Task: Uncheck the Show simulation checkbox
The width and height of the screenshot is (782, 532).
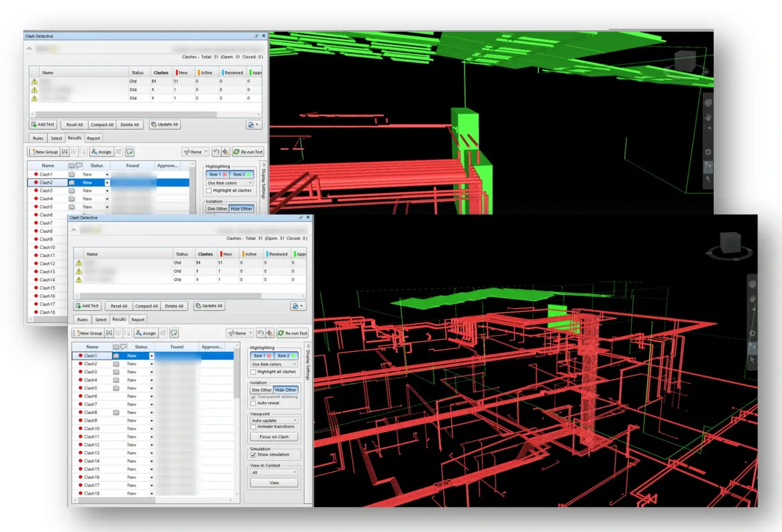Action: [253, 454]
